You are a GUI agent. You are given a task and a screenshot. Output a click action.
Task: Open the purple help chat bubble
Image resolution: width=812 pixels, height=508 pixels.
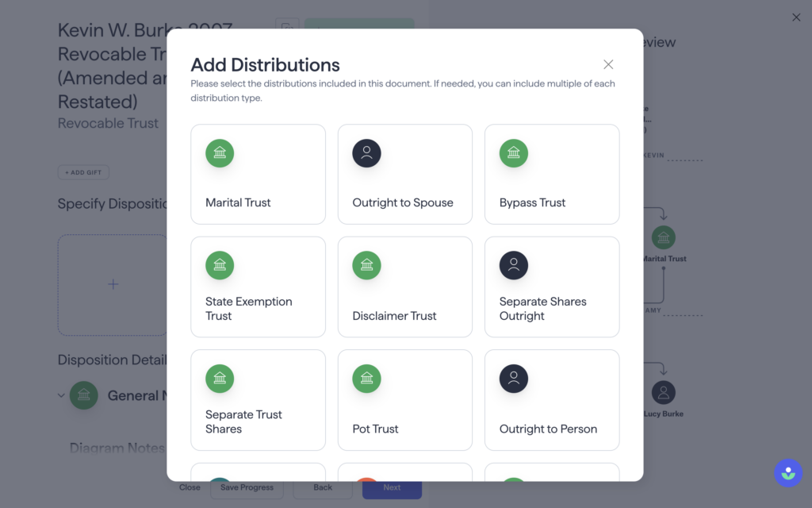(x=788, y=473)
